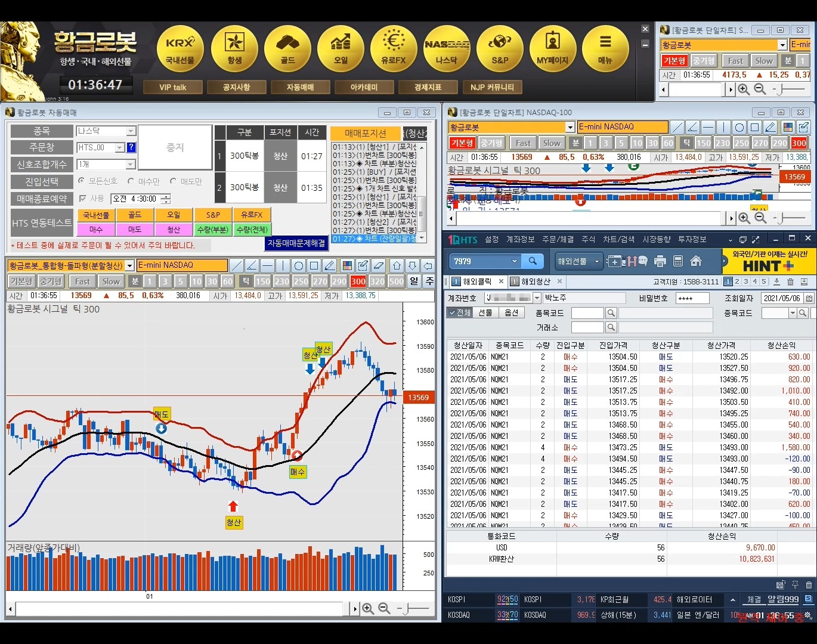Viewport: 817px width, 644px height.
Task: Zoom in on the main chart
Action: click(368, 609)
